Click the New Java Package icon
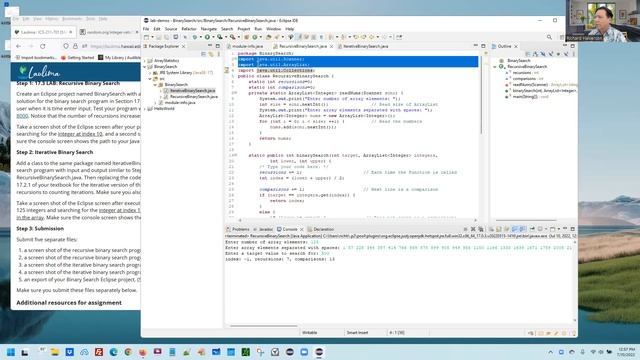The height and width of the screenshot is (360, 640). [x=247, y=37]
